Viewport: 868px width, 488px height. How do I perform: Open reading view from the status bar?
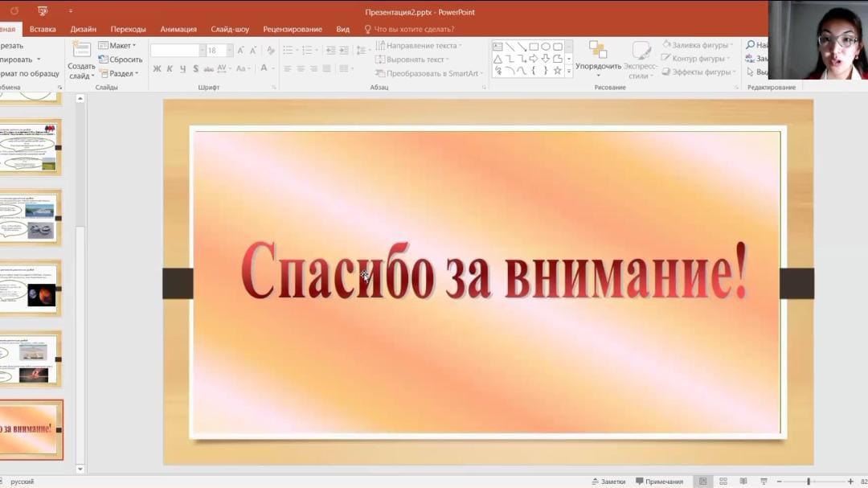(743, 482)
